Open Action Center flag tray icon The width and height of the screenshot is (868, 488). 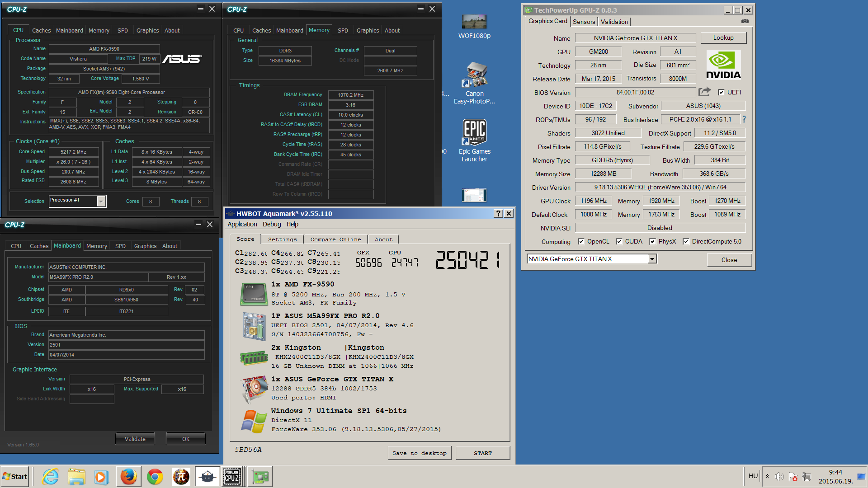(793, 477)
